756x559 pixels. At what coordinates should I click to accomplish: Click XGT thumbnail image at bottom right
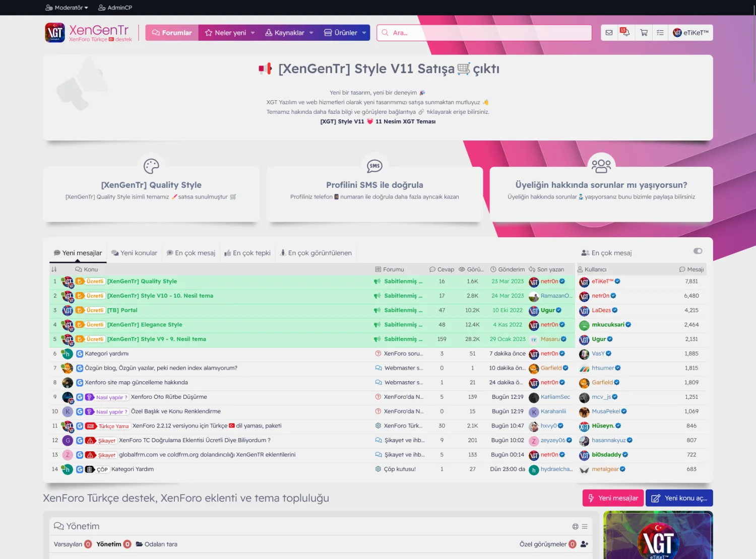point(658,535)
